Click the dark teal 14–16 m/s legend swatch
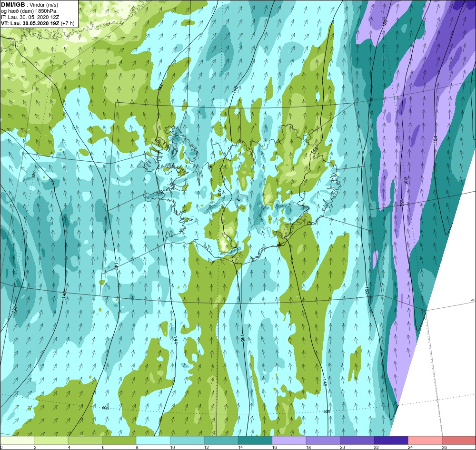Image resolution: width=476 pixels, height=450 pixels. (255, 440)
